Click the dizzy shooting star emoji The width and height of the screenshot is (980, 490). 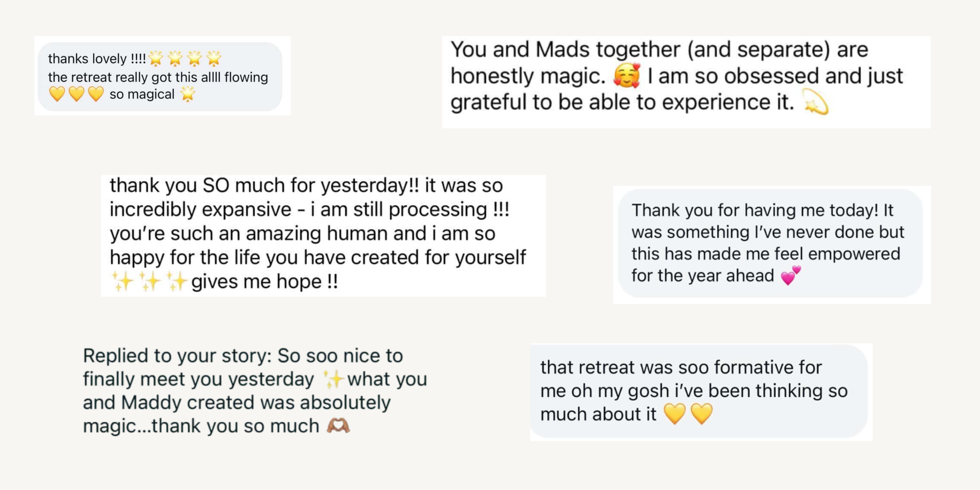tap(816, 102)
